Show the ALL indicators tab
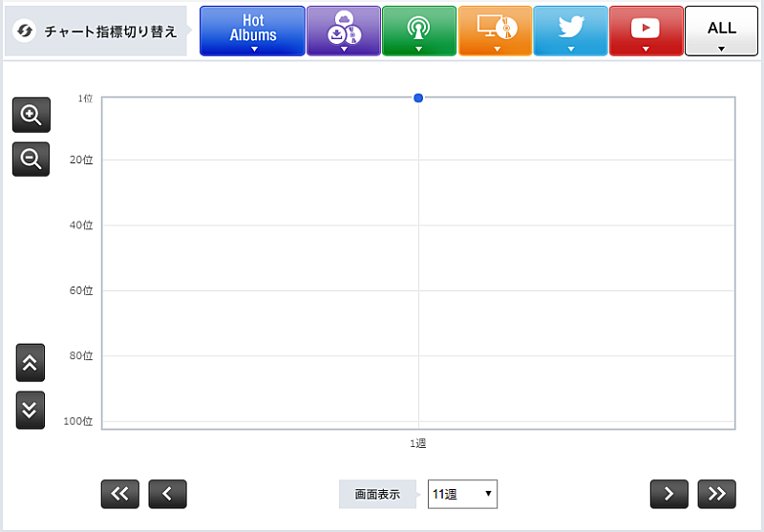The width and height of the screenshot is (764, 532). point(721,31)
